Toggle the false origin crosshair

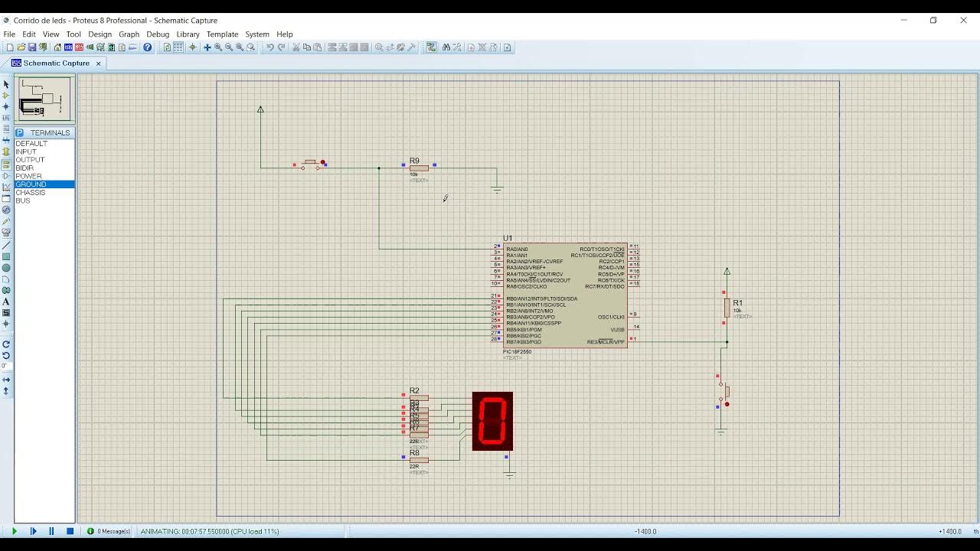192,47
